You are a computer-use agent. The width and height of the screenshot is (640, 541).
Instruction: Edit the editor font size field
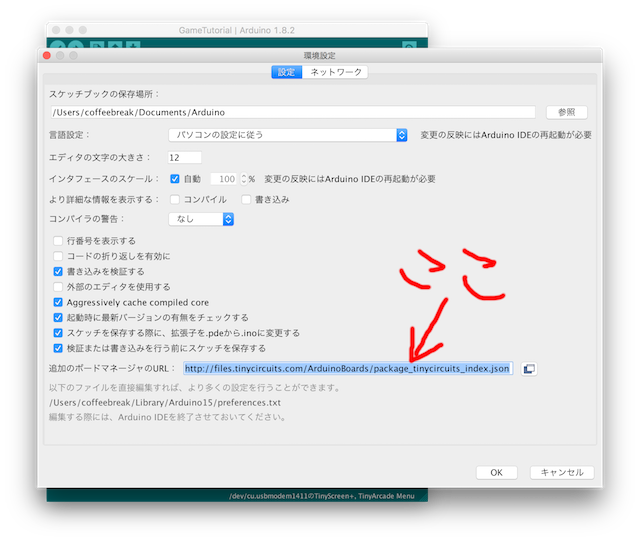184,158
